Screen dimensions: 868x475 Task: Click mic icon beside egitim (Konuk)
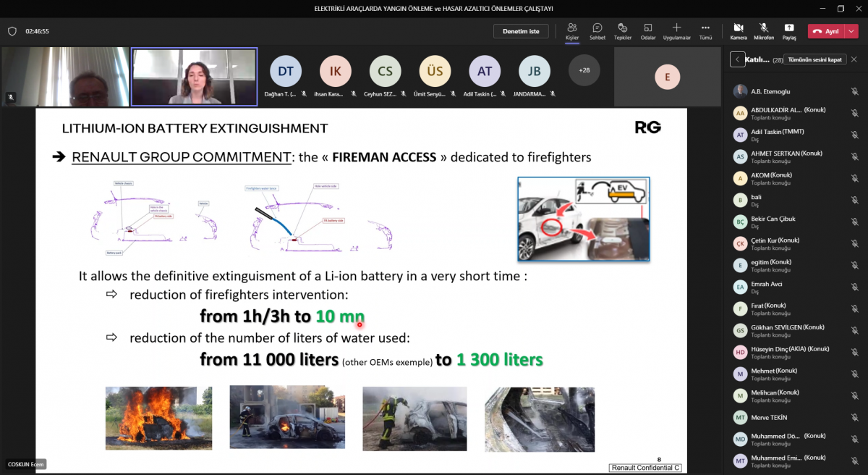854,265
